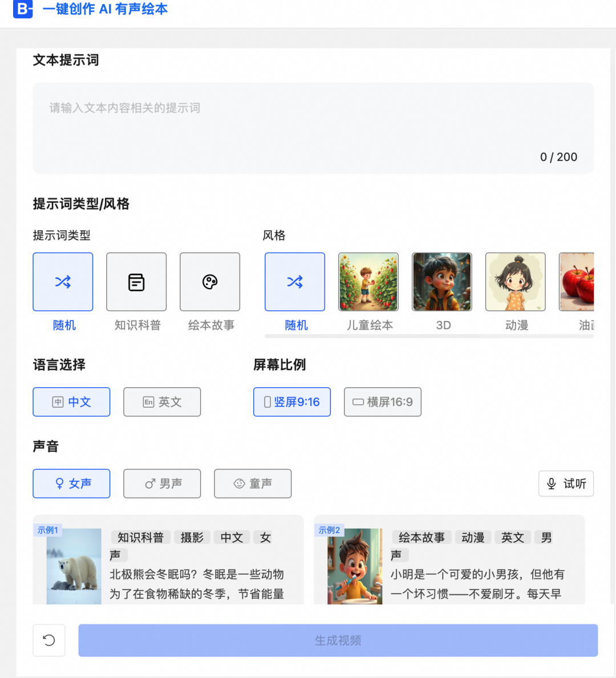
Task: Click the style list horizontal scrollbar
Action: [x=429, y=336]
